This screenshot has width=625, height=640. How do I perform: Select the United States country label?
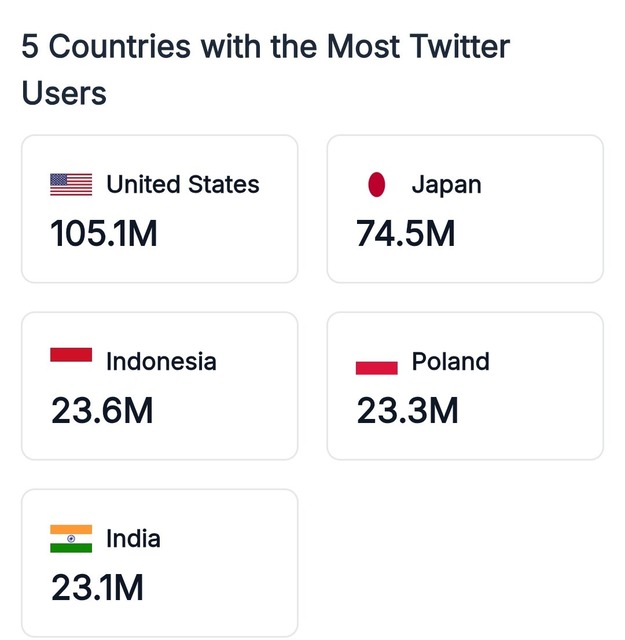coord(183,185)
